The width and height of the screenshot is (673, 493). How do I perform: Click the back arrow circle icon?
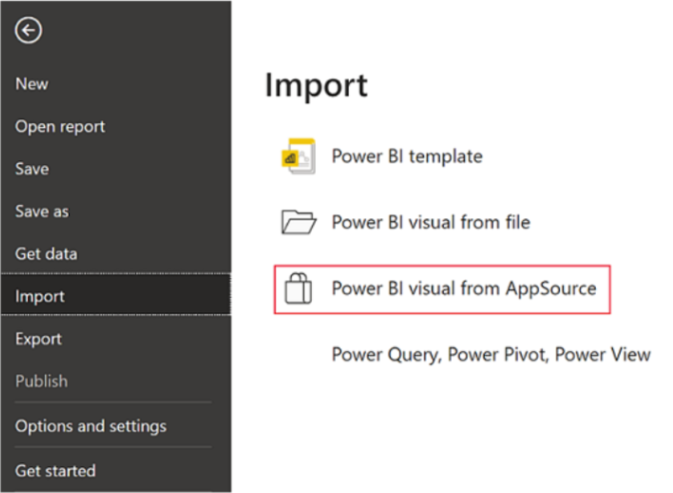pos(28,31)
